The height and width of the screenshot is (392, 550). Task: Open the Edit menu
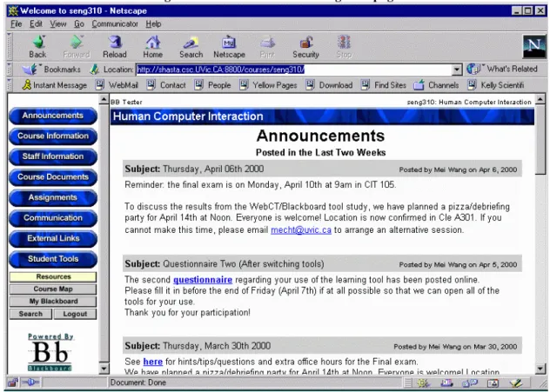pyautogui.click(x=36, y=23)
